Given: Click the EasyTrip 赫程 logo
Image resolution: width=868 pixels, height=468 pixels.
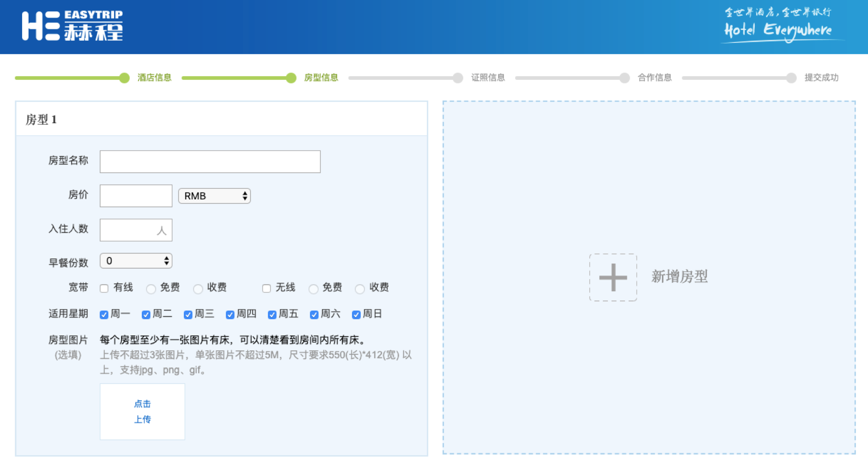Looking at the screenshot, I should pos(73,26).
